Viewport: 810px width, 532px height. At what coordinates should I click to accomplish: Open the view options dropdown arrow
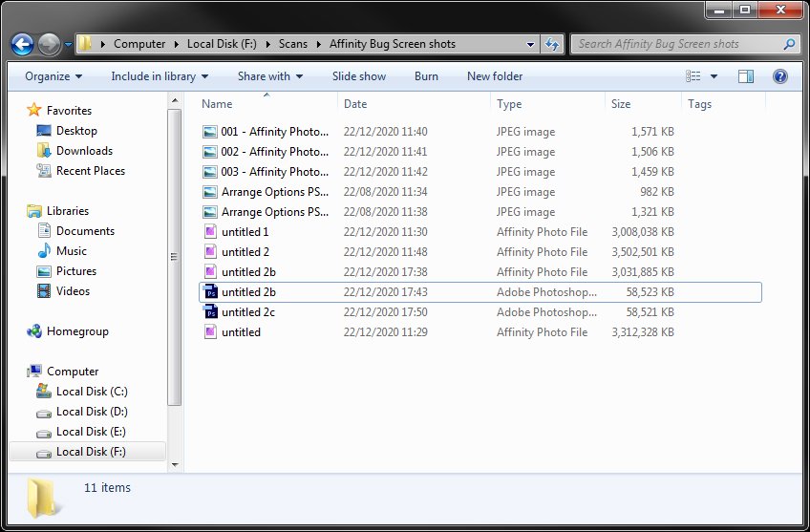point(714,76)
